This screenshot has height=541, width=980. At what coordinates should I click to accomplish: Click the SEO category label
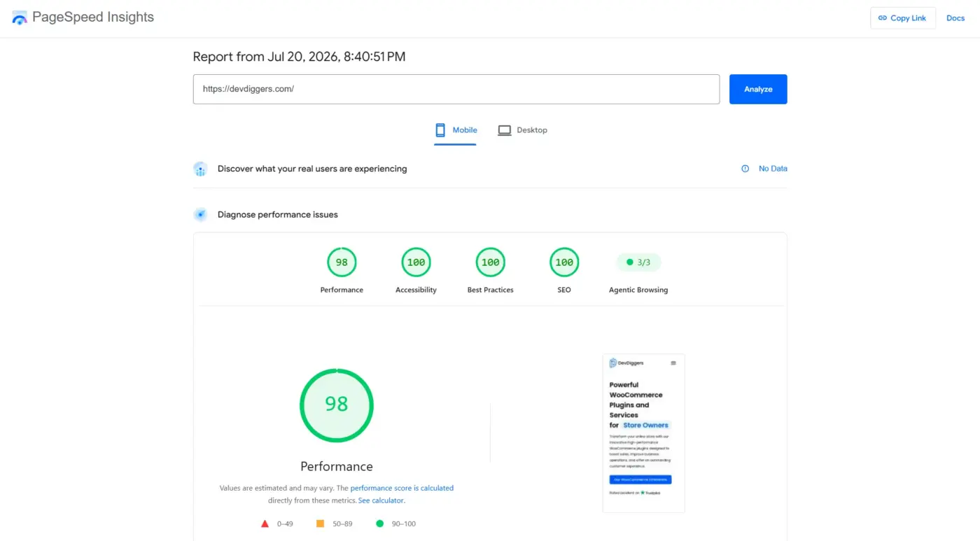click(564, 290)
